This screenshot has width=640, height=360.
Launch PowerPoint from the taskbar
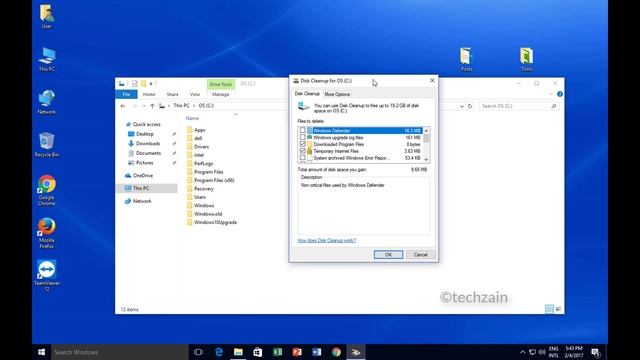[297, 352]
